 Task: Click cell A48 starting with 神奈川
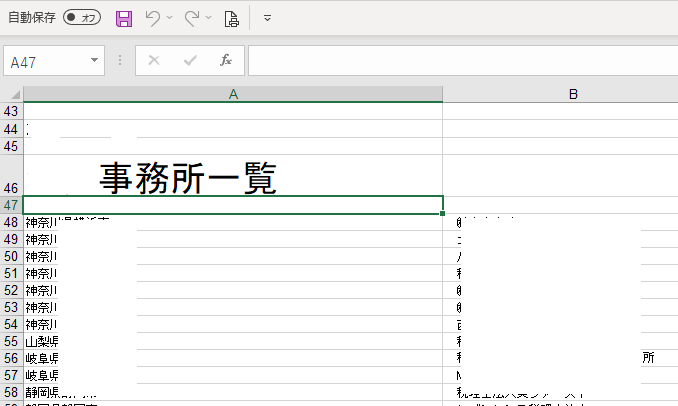233,222
